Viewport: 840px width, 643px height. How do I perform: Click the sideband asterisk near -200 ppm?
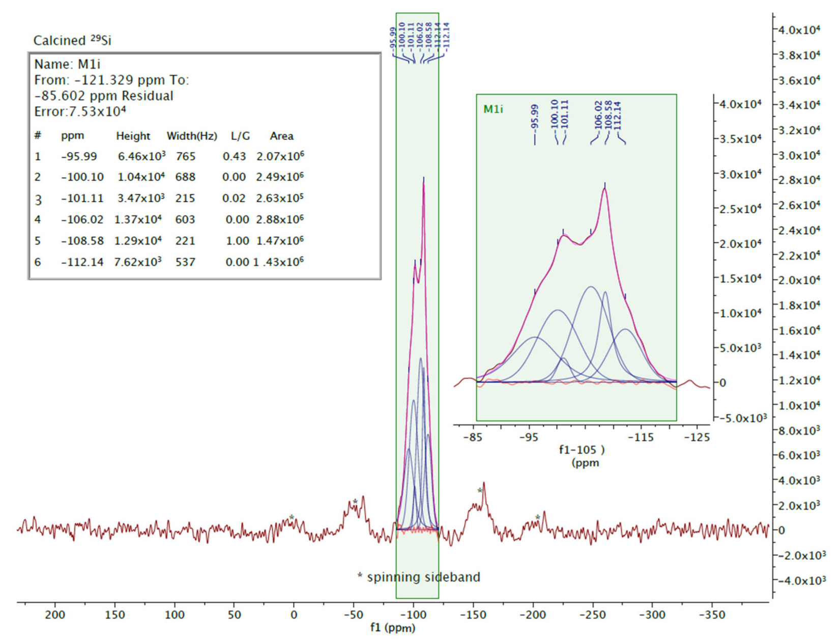[538, 518]
